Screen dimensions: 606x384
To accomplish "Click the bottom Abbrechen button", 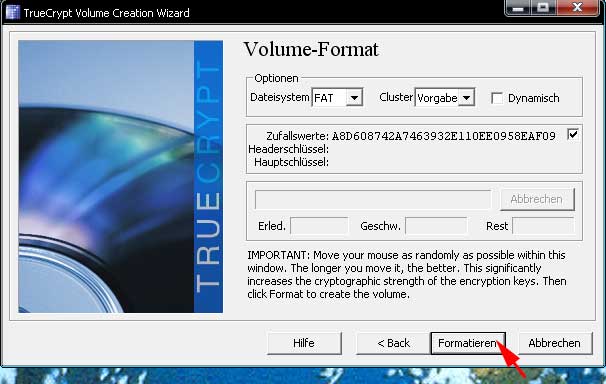I will point(555,343).
